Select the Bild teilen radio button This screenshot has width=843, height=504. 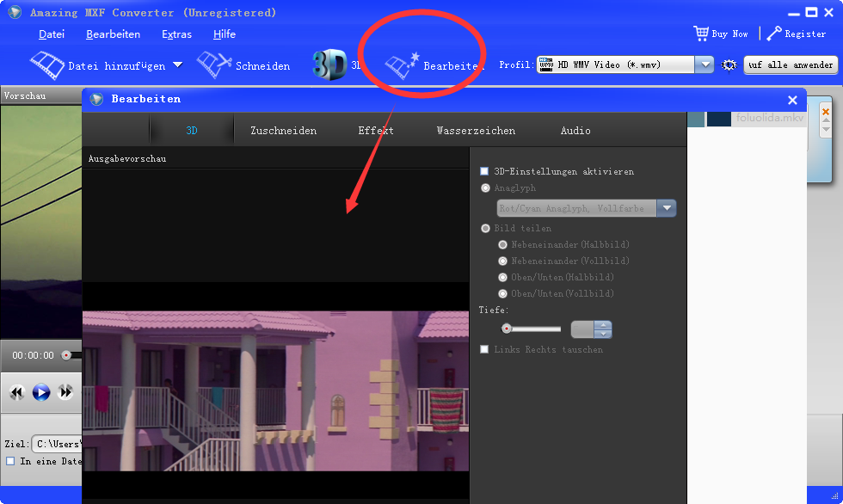[x=485, y=229]
